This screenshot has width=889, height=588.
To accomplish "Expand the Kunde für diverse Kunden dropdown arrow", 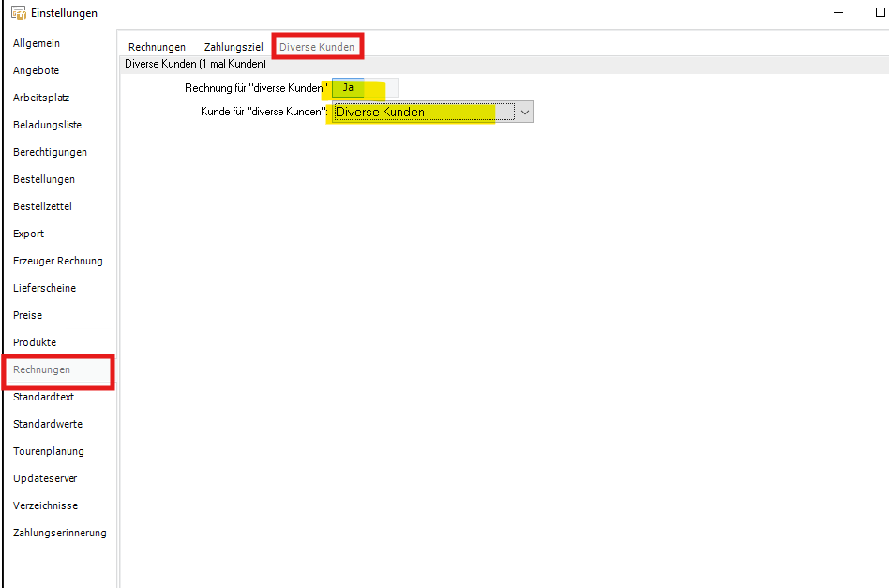I will [x=525, y=113].
